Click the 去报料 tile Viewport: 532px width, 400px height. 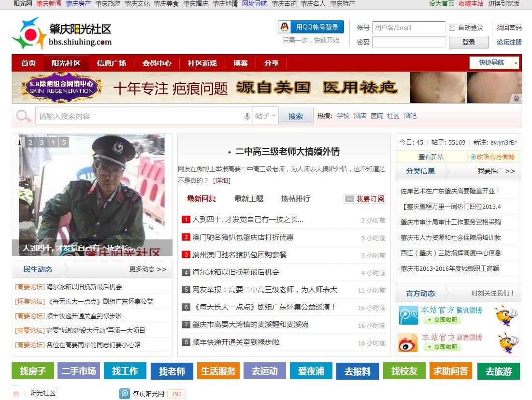(x=357, y=371)
